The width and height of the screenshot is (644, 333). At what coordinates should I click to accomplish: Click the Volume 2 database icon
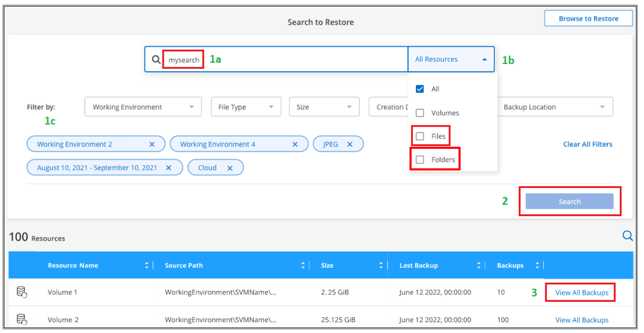[x=22, y=319]
